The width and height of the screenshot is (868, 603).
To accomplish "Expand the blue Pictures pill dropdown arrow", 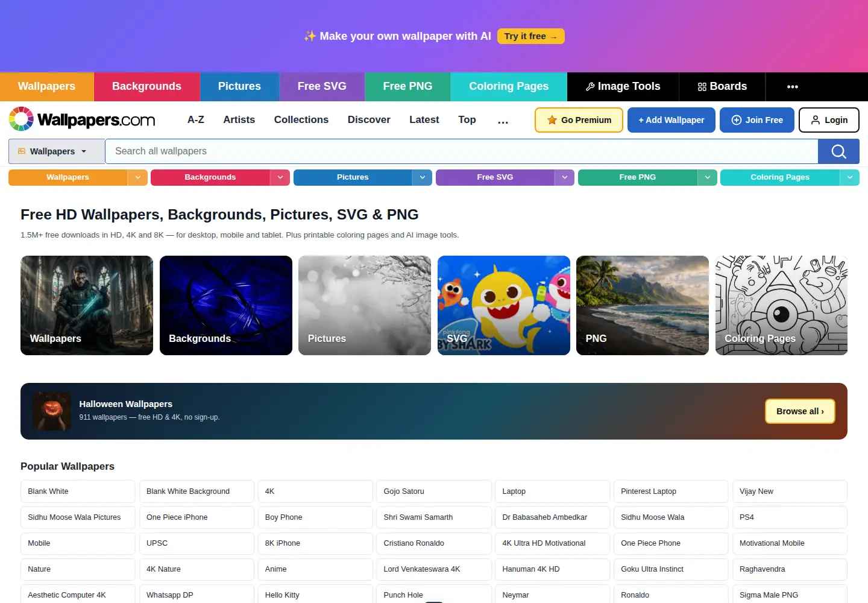I will click(422, 177).
